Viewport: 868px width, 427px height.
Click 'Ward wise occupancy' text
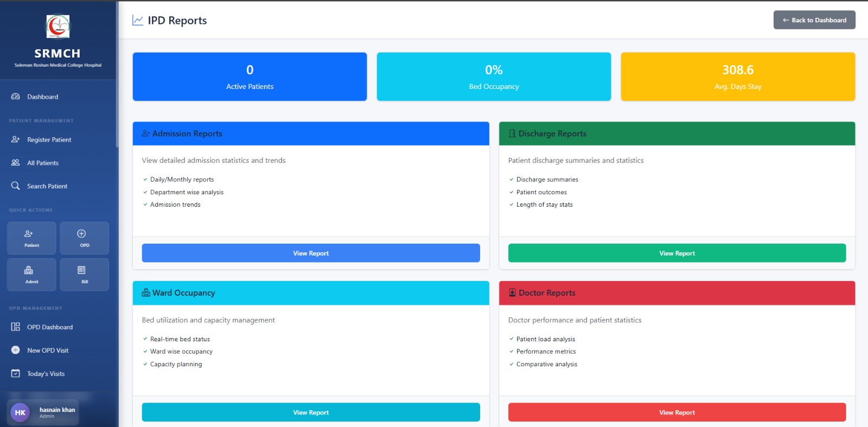(181, 352)
